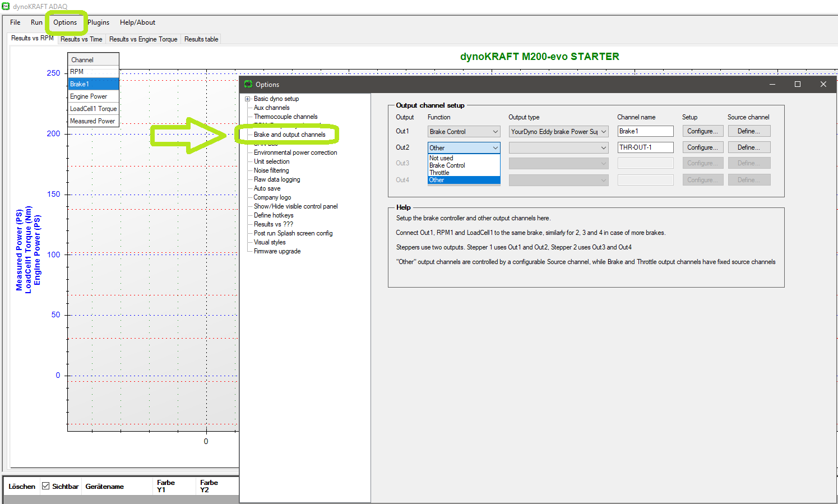Select RPM in the Channel list
838x504 pixels.
point(94,72)
